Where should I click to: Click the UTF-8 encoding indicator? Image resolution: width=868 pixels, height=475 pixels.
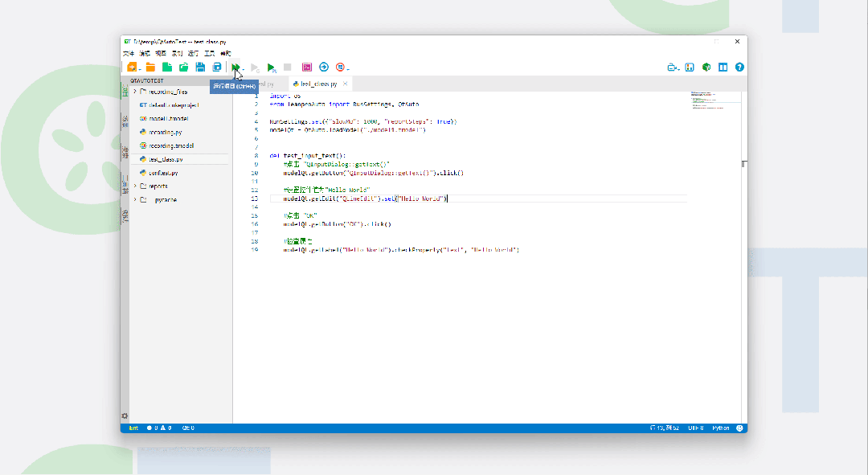click(x=696, y=428)
